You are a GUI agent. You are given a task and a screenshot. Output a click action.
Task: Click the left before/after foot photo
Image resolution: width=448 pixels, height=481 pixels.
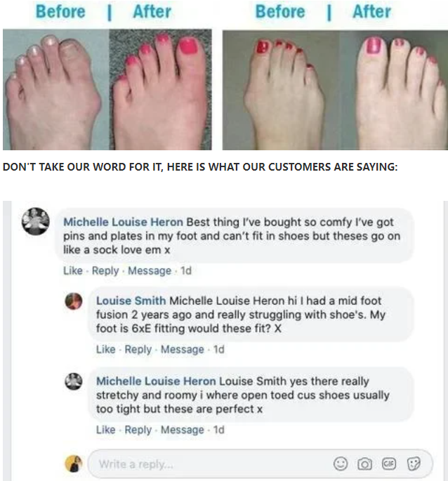(107, 90)
